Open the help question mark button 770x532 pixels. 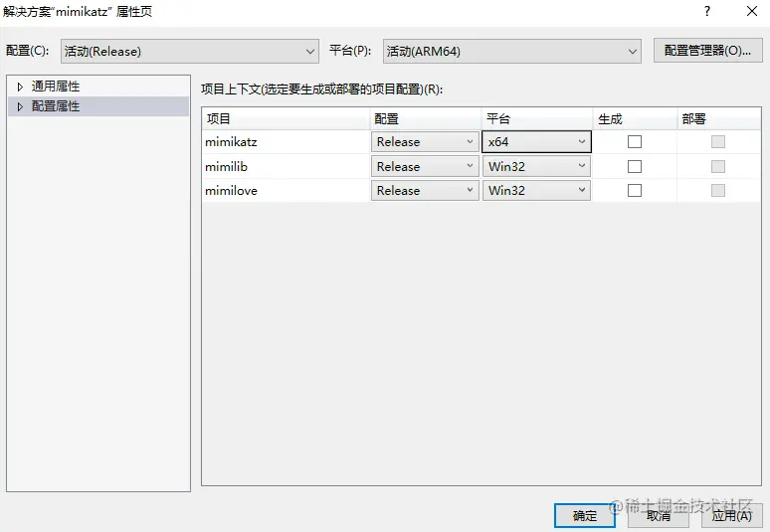706,11
